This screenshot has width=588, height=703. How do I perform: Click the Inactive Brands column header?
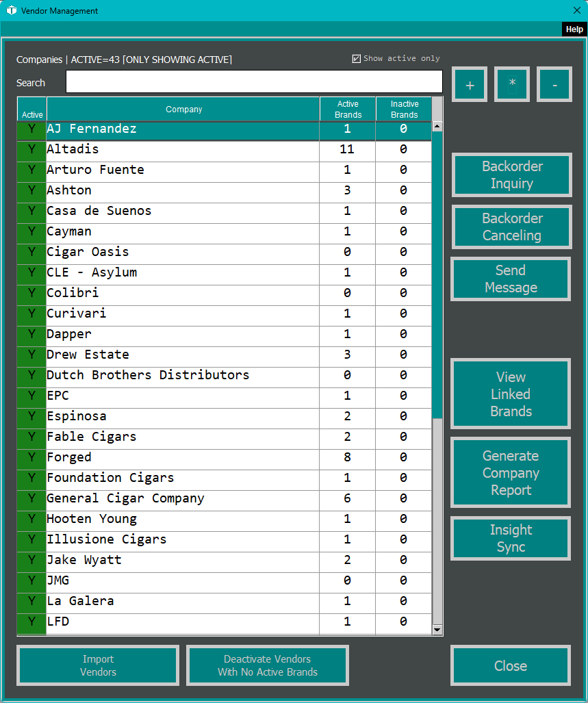[x=404, y=109]
